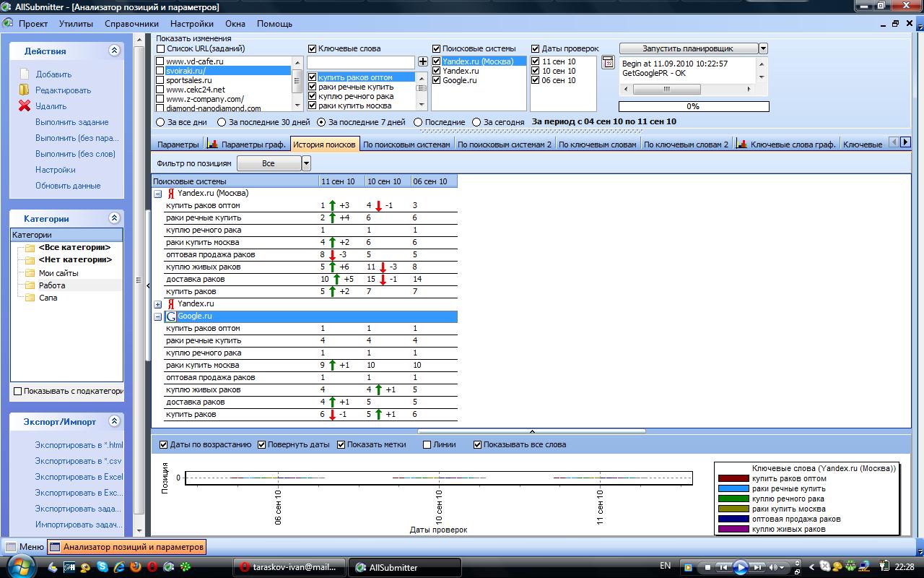The height and width of the screenshot is (578, 924).
Task: Launch Skype from the quick launch bar
Action: pyautogui.click(x=103, y=567)
